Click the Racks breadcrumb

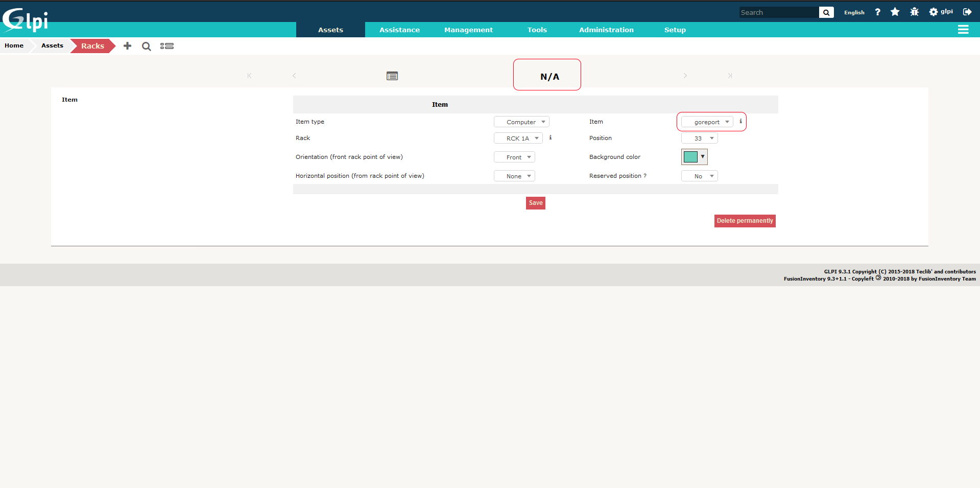92,46
